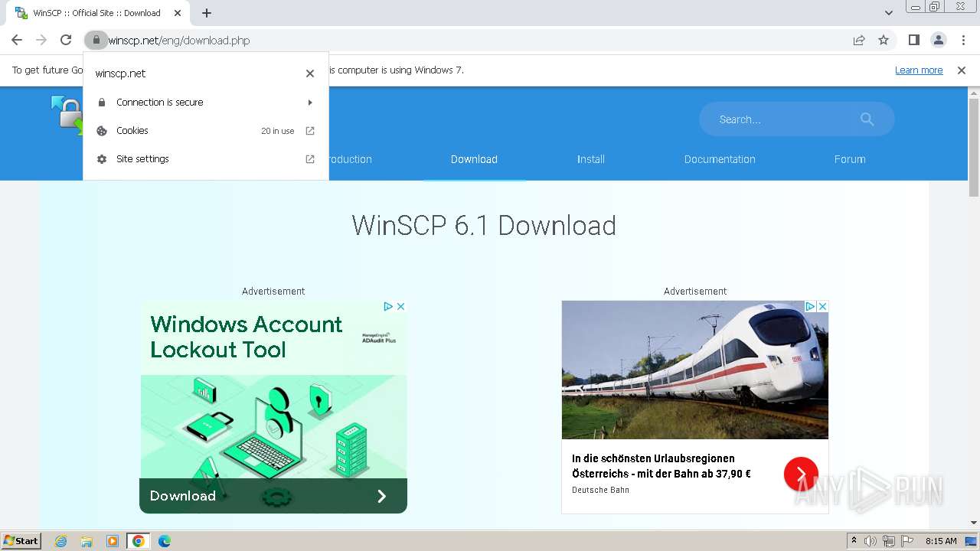Bookmark this page with the star icon
The width and height of the screenshot is (980, 551).
click(x=884, y=41)
